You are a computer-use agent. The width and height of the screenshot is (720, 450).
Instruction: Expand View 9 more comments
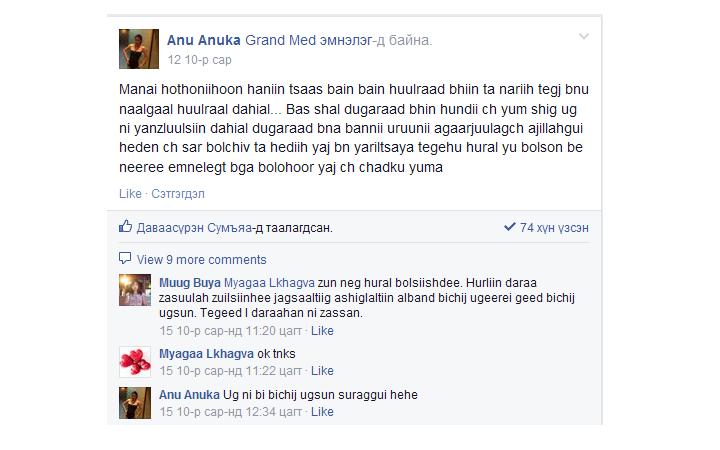201,259
